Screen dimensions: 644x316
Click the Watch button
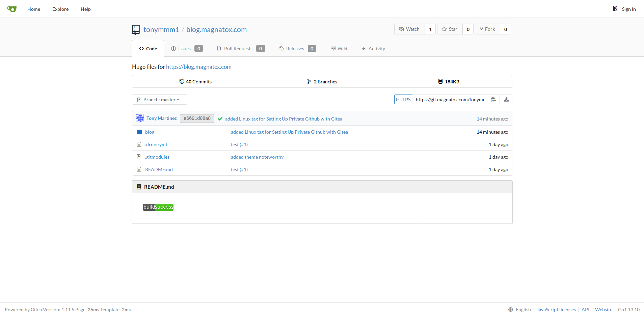[x=409, y=29]
